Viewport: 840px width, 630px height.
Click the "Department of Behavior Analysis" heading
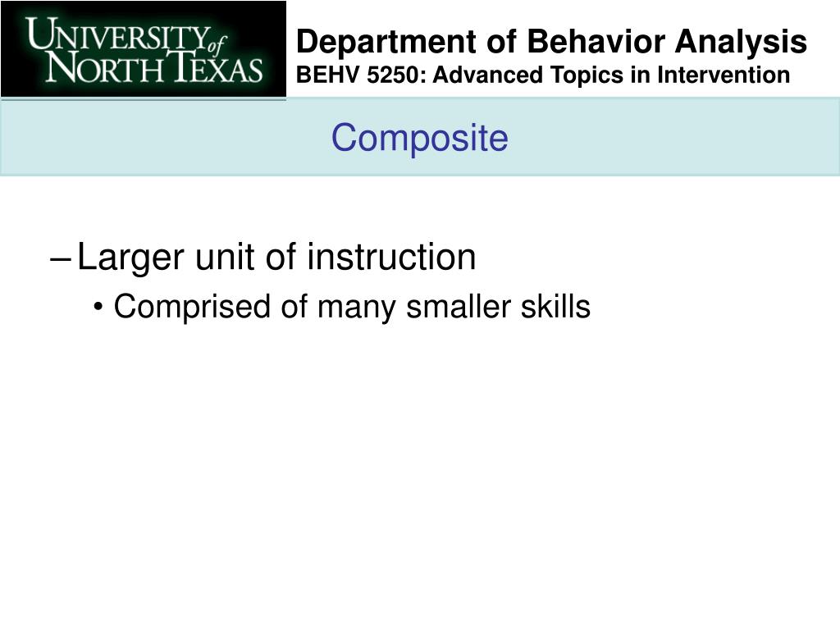[x=551, y=42]
